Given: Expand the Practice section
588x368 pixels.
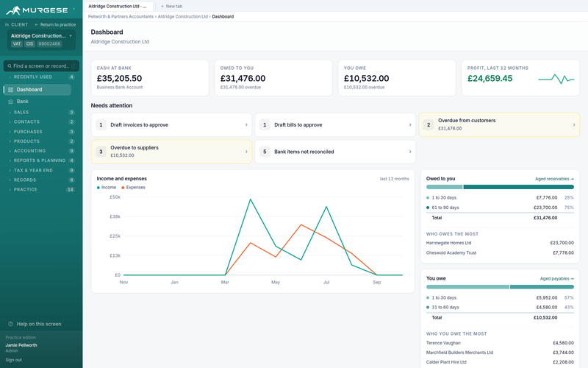Looking at the screenshot, I should [x=41, y=190].
